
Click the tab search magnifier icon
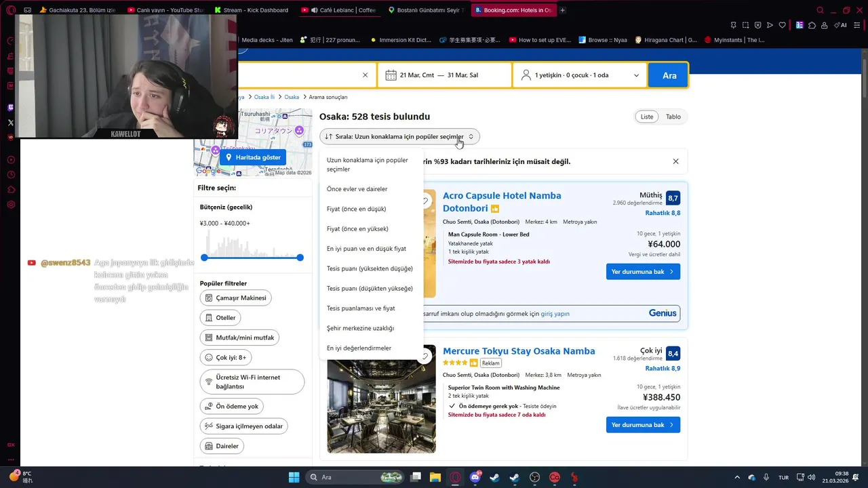coord(820,10)
